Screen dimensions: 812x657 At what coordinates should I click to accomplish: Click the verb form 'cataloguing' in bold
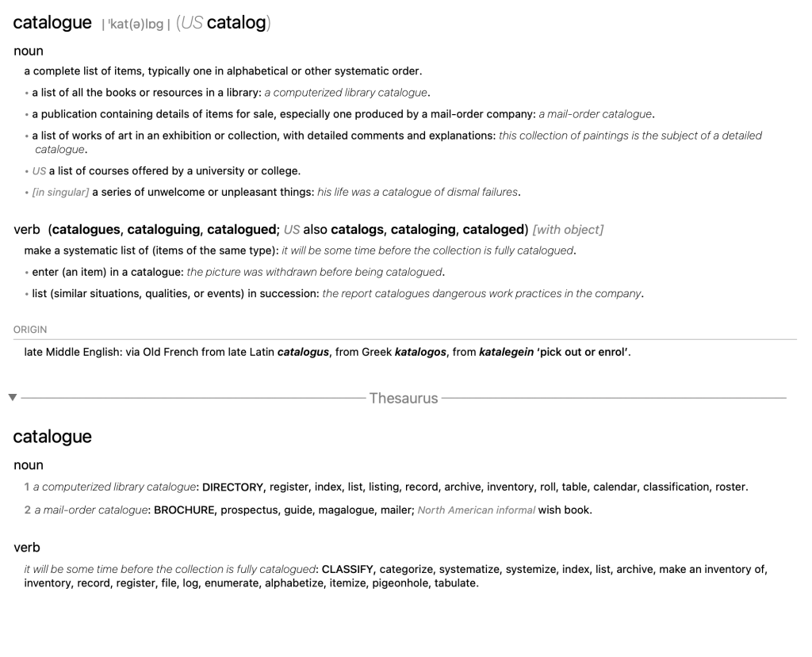click(163, 230)
